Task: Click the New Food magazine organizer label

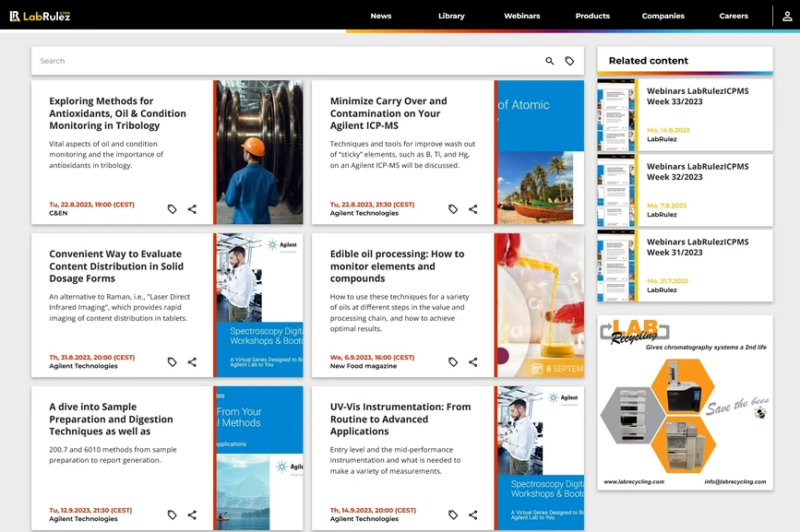Action: (x=363, y=366)
